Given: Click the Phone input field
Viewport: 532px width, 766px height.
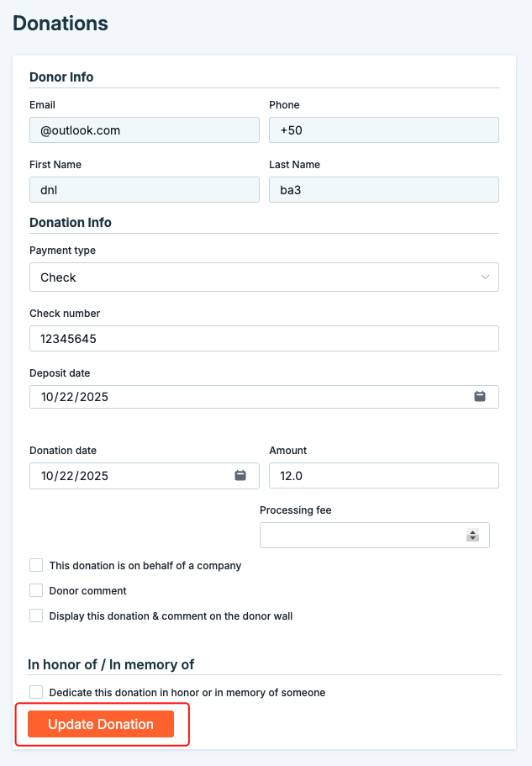Looking at the screenshot, I should (x=384, y=130).
